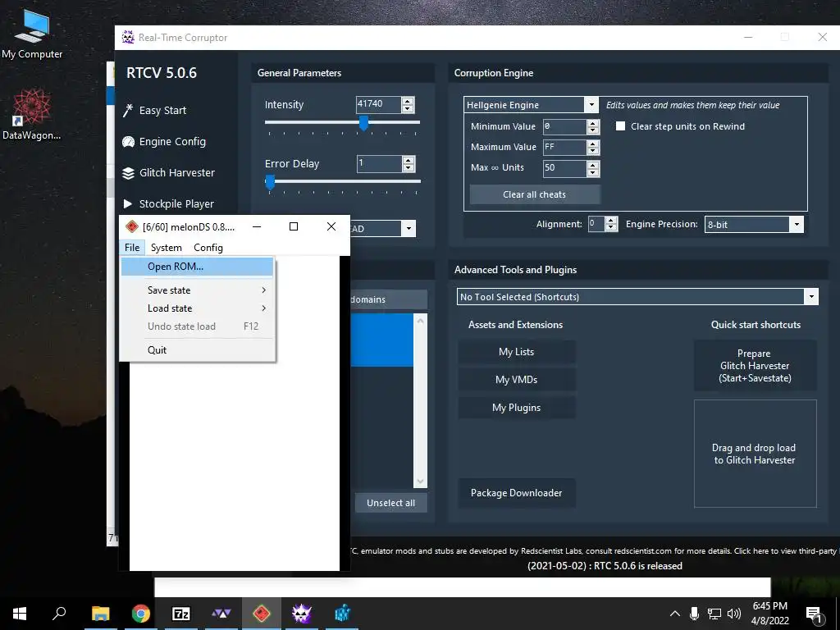The width and height of the screenshot is (840, 630).
Task: Expand Load state submenu
Action: pyautogui.click(x=198, y=308)
